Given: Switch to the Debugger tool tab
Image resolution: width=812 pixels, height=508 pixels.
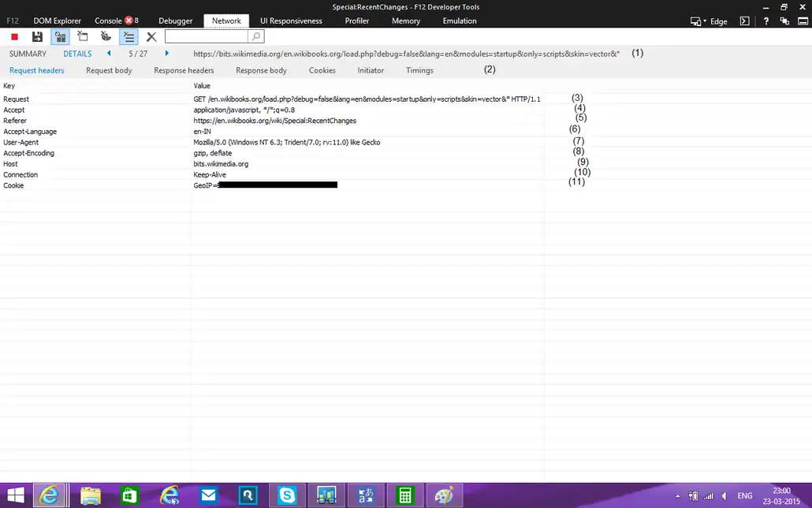Looking at the screenshot, I should point(175,21).
